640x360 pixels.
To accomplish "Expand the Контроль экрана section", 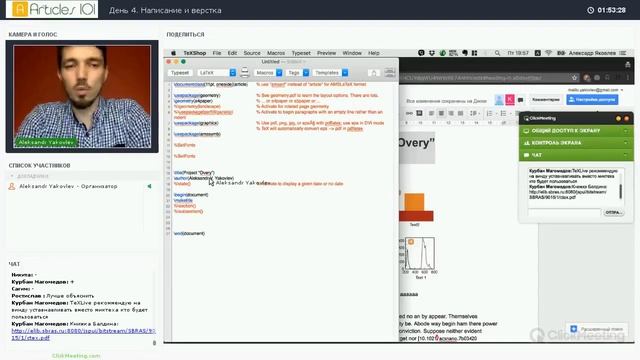I will [x=576, y=143].
